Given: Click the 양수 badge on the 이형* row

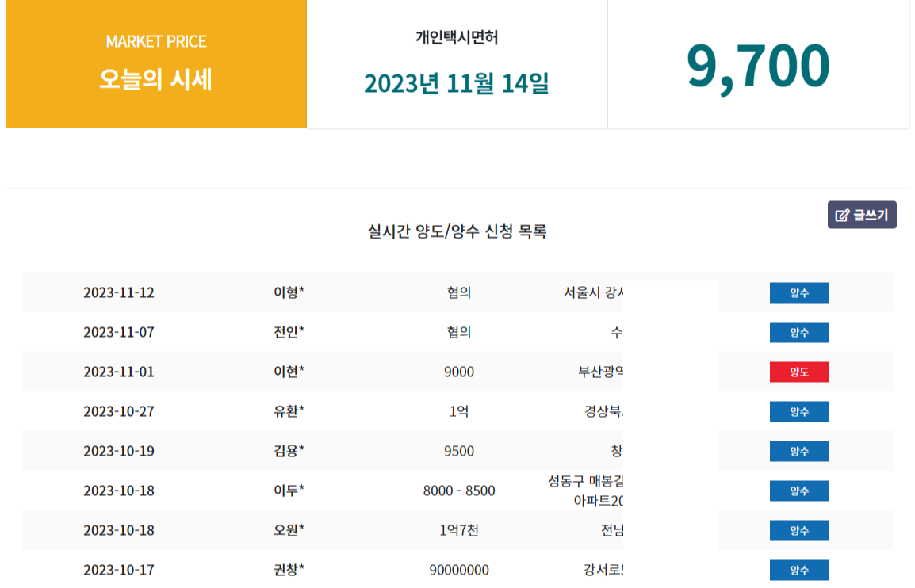Looking at the screenshot, I should tap(798, 292).
